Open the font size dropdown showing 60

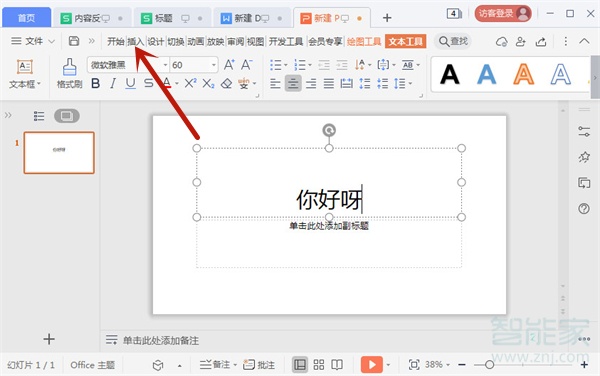[214, 65]
